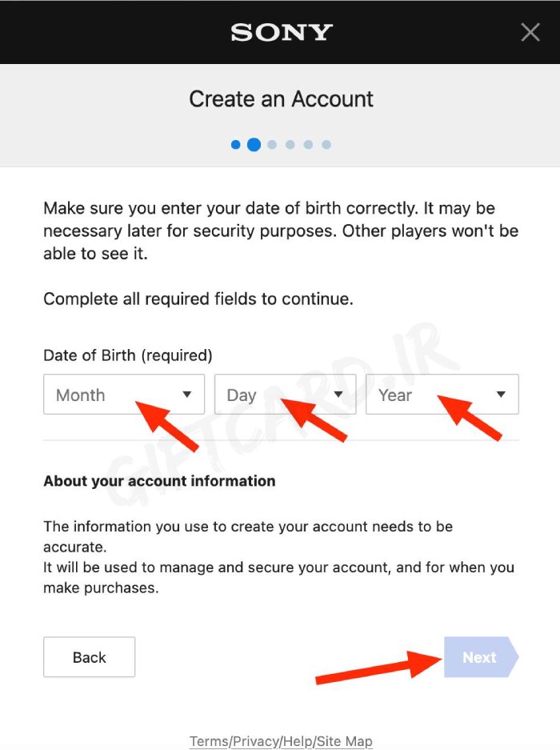This screenshot has height=750, width=560.
Task: Open the Terms link
Action: (209, 741)
